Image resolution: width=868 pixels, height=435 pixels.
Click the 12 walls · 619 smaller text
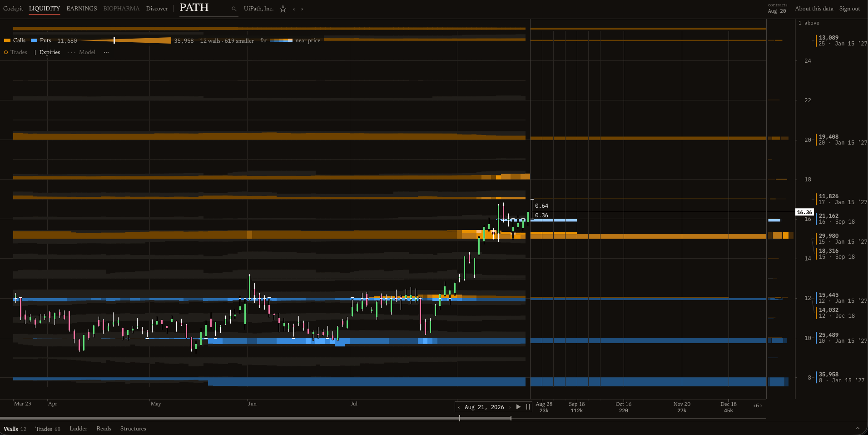coord(227,40)
